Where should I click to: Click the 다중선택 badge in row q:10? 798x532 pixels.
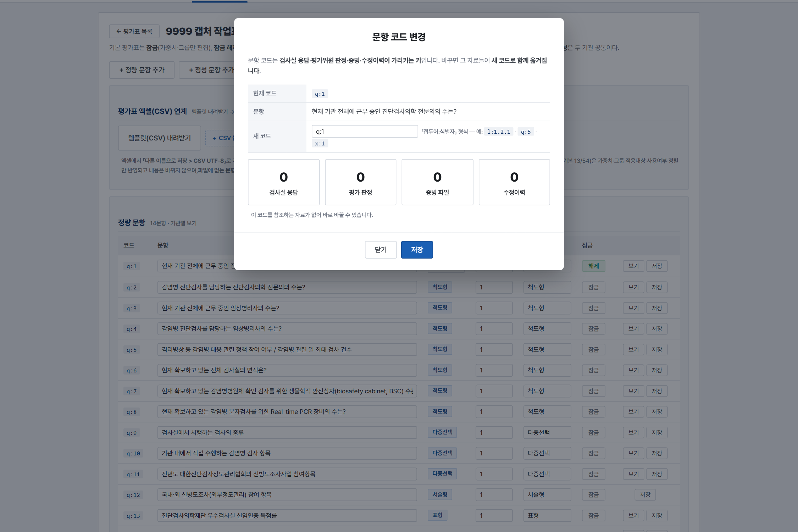[442, 453]
